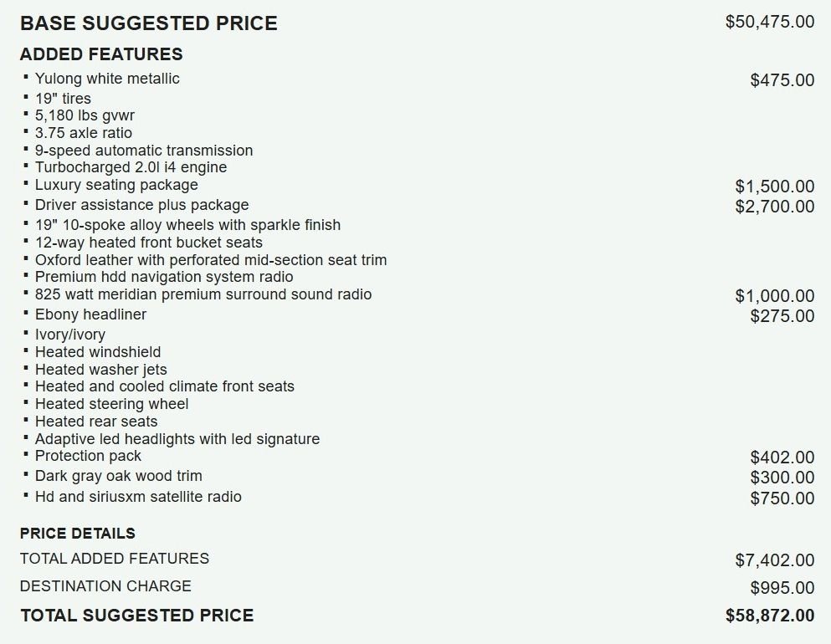
Task: Select the Yulong white metallic feature
Action: coord(107,79)
